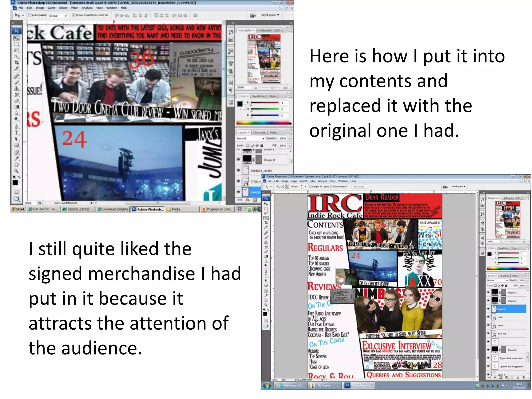Click the Navigator thumbnail in the 100% window
The height and width of the screenshot is (399, 532).
tap(507, 220)
